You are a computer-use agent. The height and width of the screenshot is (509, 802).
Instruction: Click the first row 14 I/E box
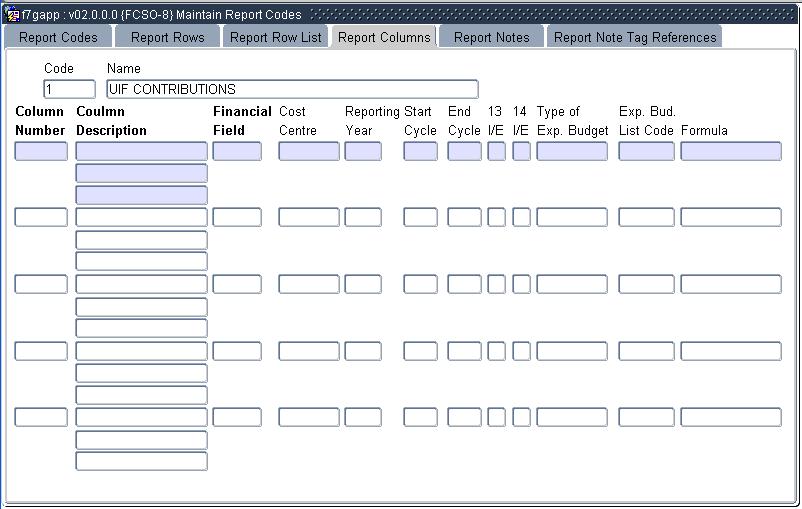tap(521, 151)
